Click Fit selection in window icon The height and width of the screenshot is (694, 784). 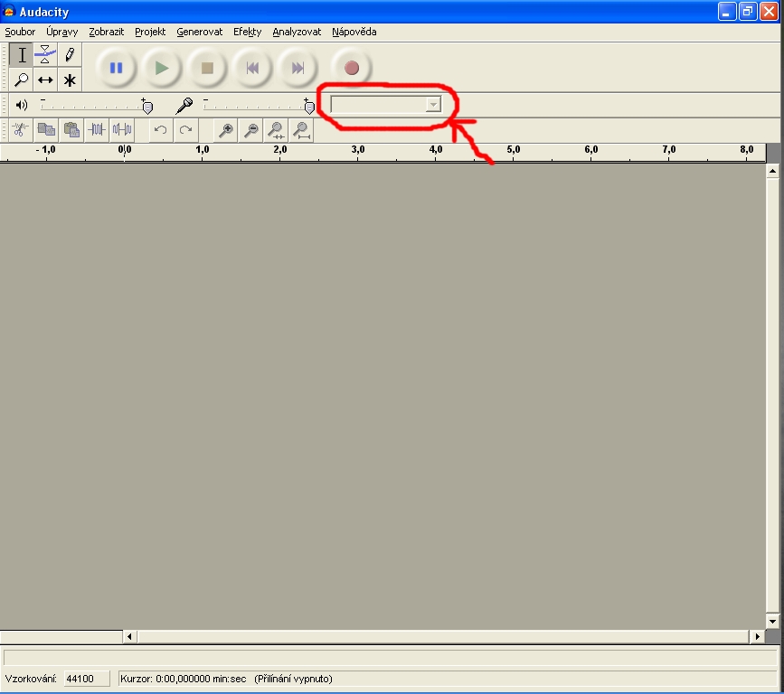[276, 130]
